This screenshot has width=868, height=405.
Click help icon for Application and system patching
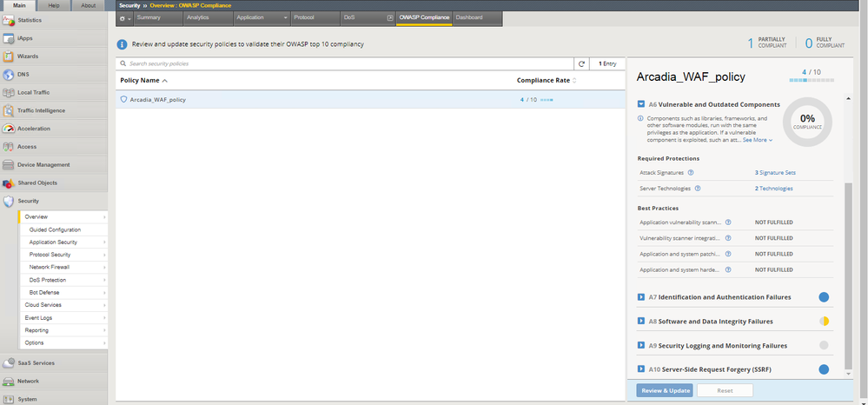[x=728, y=254]
